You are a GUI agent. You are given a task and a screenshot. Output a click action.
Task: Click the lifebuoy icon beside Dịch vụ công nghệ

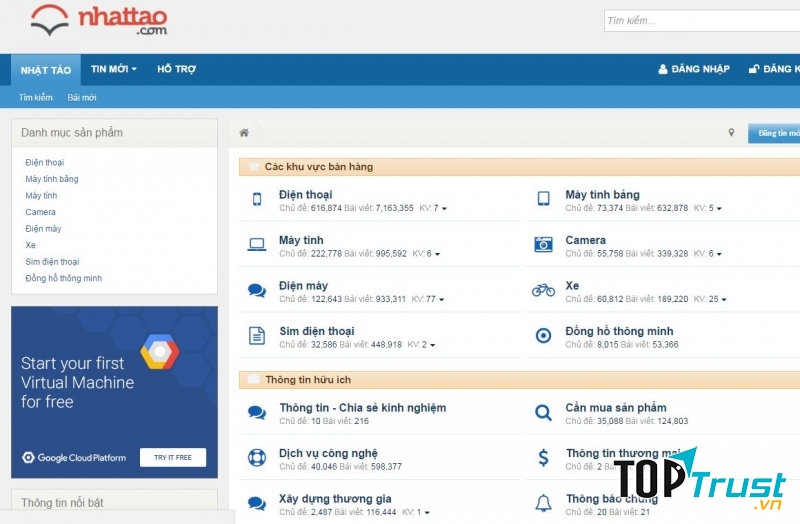click(x=257, y=458)
